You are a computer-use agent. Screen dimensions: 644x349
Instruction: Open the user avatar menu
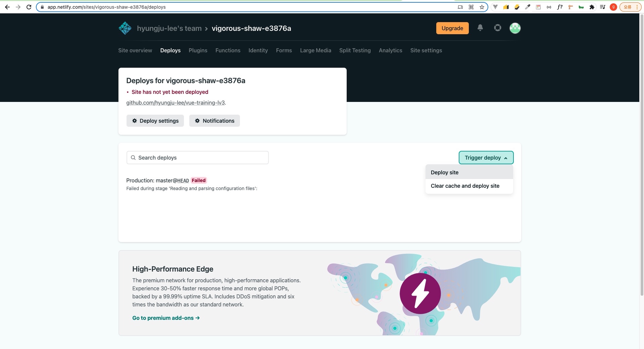(x=515, y=28)
